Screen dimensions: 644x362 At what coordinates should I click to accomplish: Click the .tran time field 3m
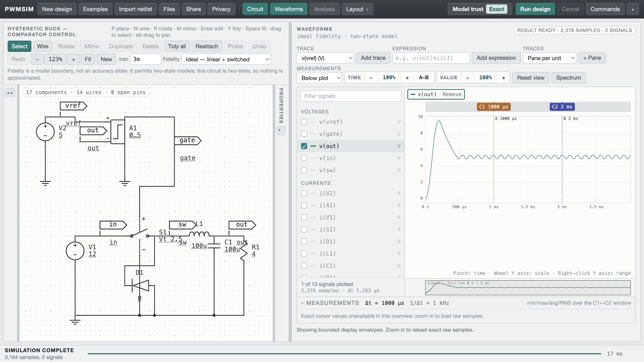145,59
